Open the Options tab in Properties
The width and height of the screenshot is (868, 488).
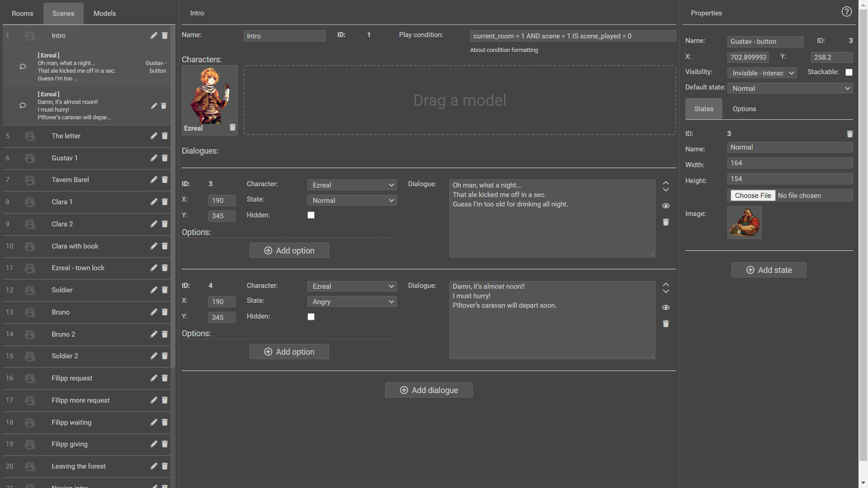744,109
